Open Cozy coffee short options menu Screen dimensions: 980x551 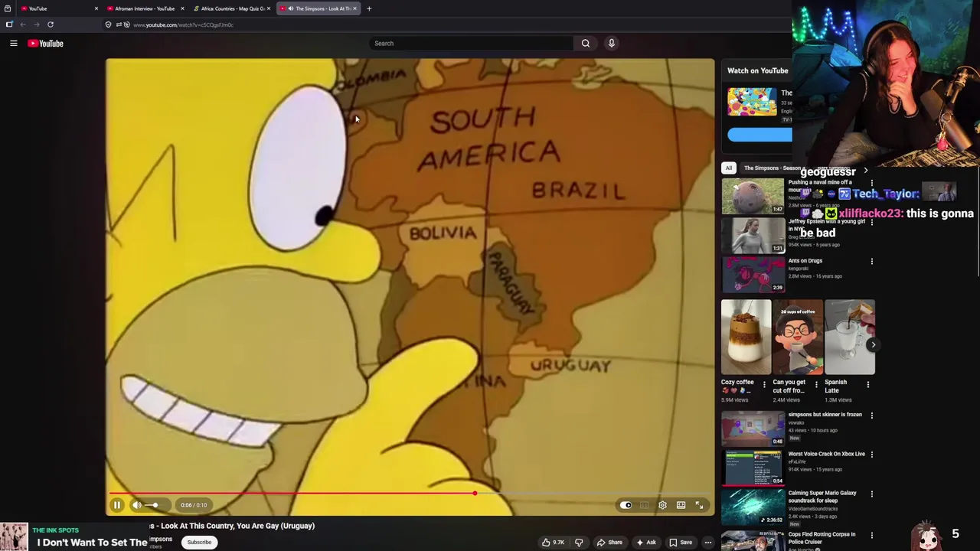(x=764, y=384)
